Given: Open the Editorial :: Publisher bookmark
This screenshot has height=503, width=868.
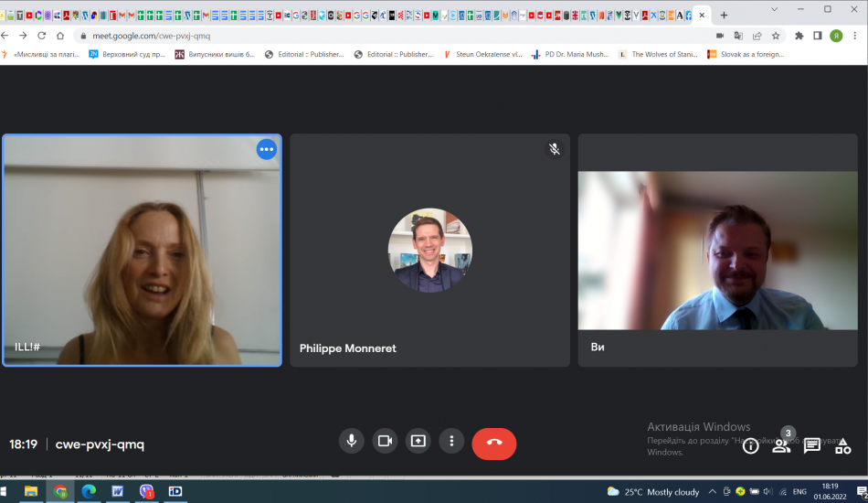Looking at the screenshot, I should pos(305,54).
